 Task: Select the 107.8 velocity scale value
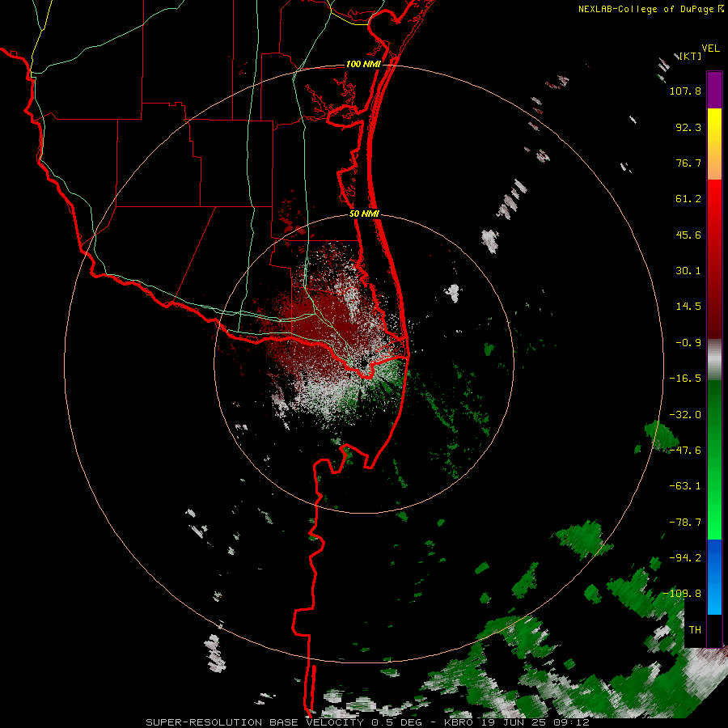[685, 91]
